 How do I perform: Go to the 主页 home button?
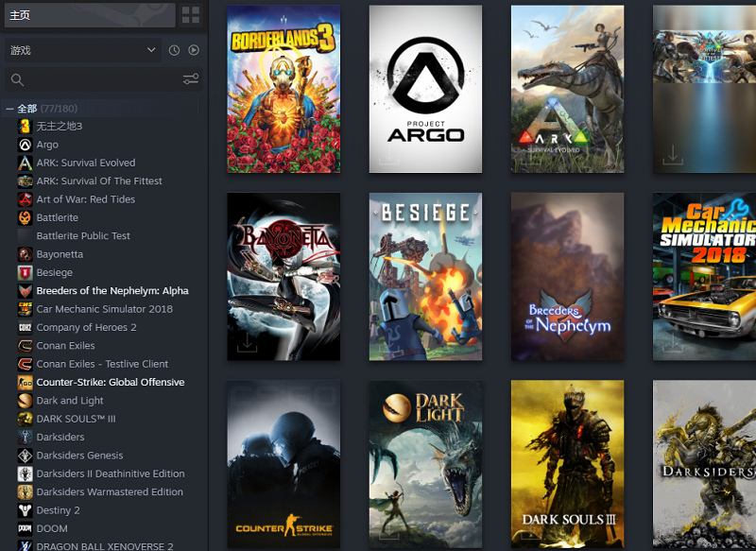coord(90,15)
